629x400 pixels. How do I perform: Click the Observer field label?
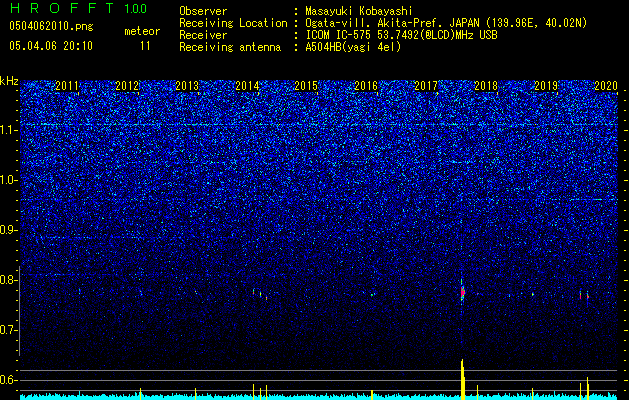coord(203,12)
